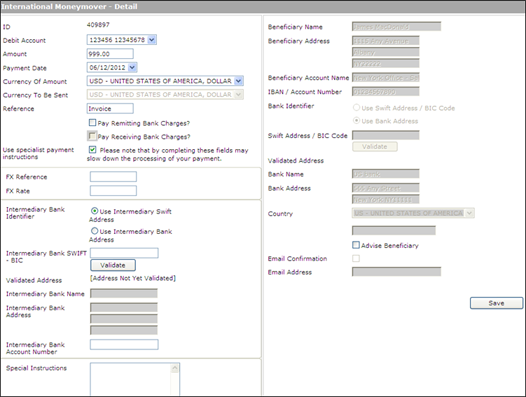This screenshot has width=526, height=397.
Task: Click the FX Reference input field
Action: point(113,177)
